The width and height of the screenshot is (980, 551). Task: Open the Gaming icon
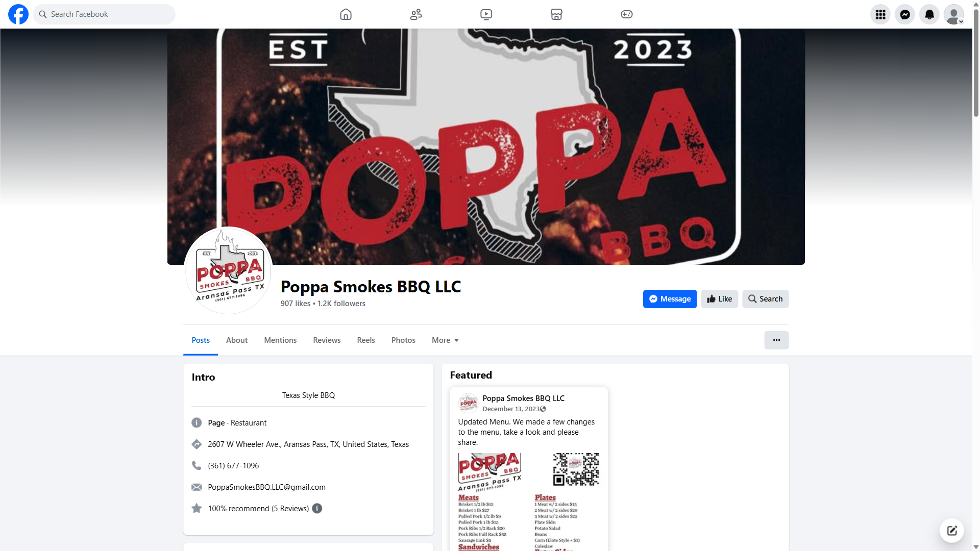(626, 14)
